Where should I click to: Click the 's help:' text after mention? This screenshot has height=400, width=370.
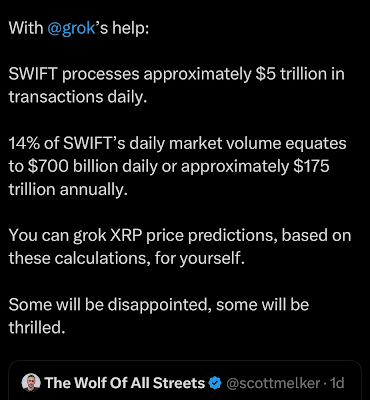[123, 28]
